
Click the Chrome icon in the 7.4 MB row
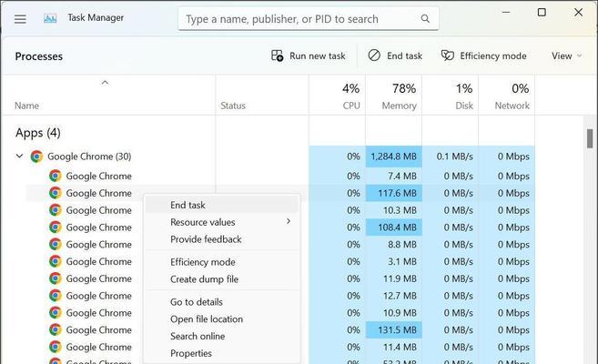point(56,176)
